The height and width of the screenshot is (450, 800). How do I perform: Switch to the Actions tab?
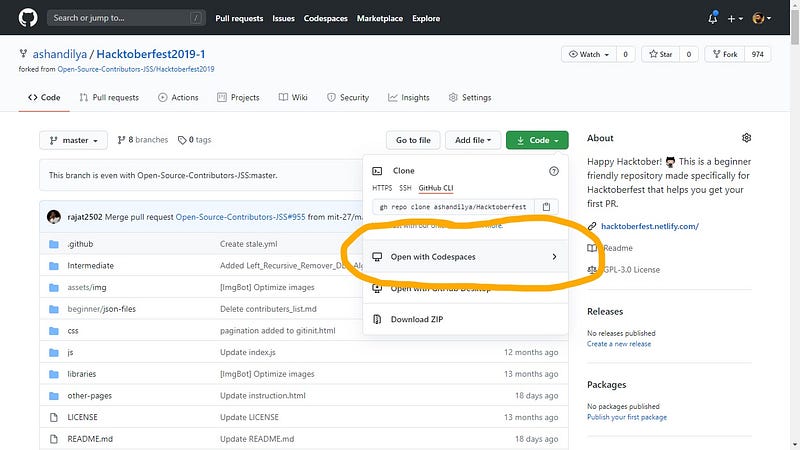coord(178,97)
